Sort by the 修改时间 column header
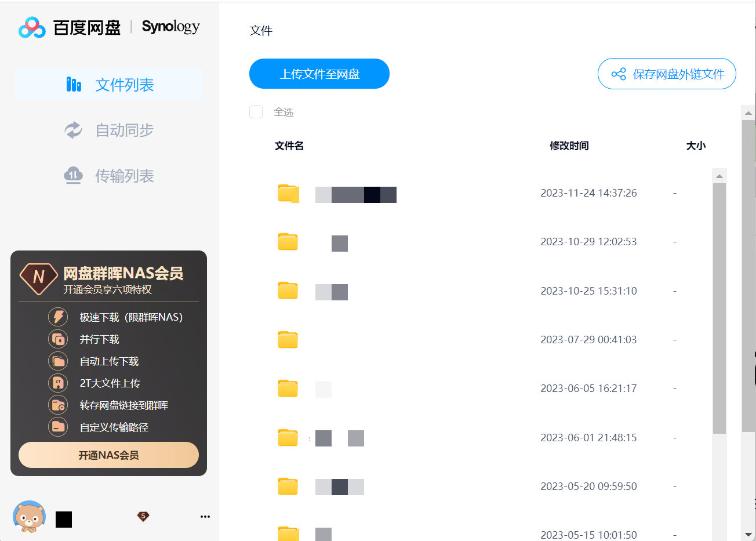 pos(569,146)
